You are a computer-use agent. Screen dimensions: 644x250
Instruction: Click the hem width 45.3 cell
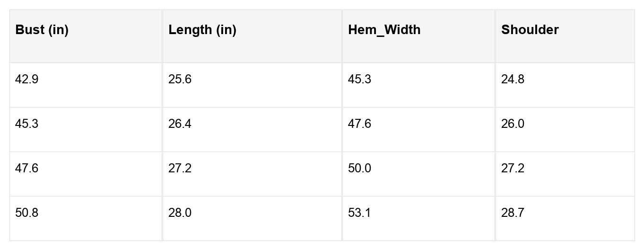359,80
